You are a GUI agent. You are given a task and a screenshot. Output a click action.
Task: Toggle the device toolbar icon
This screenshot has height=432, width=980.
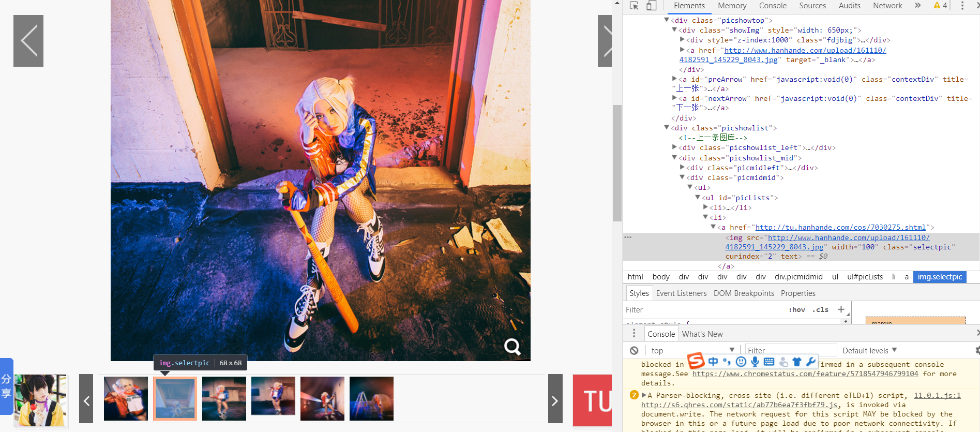coord(651,6)
